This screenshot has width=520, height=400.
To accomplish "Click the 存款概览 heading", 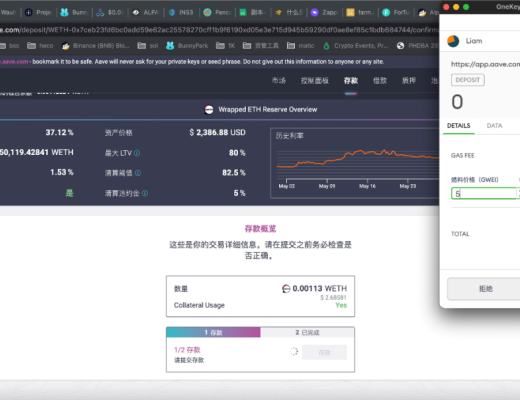I will pos(260,229).
